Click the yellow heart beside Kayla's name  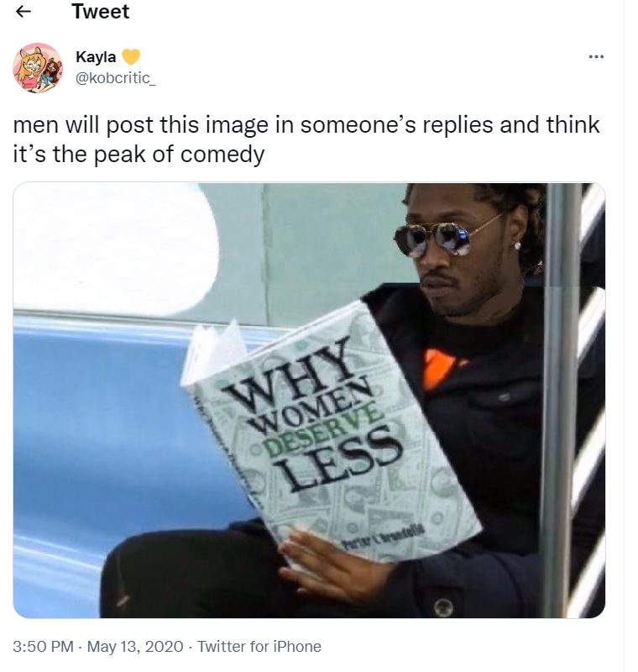[131, 56]
